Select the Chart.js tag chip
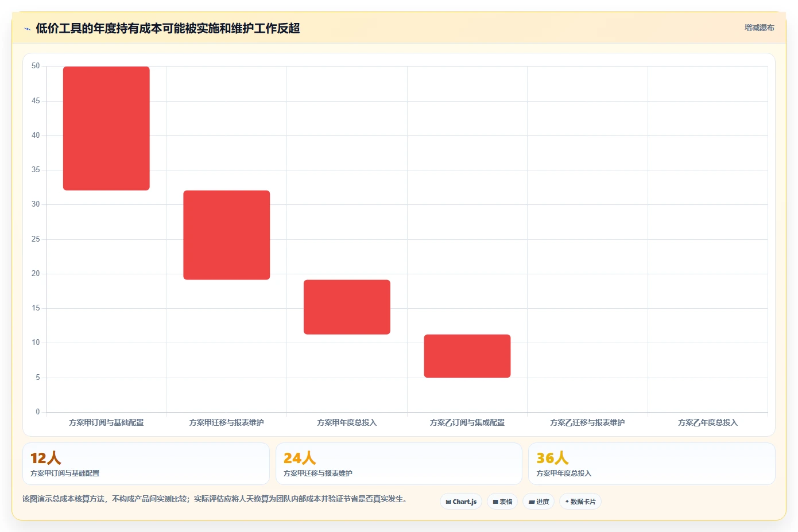 point(461,502)
